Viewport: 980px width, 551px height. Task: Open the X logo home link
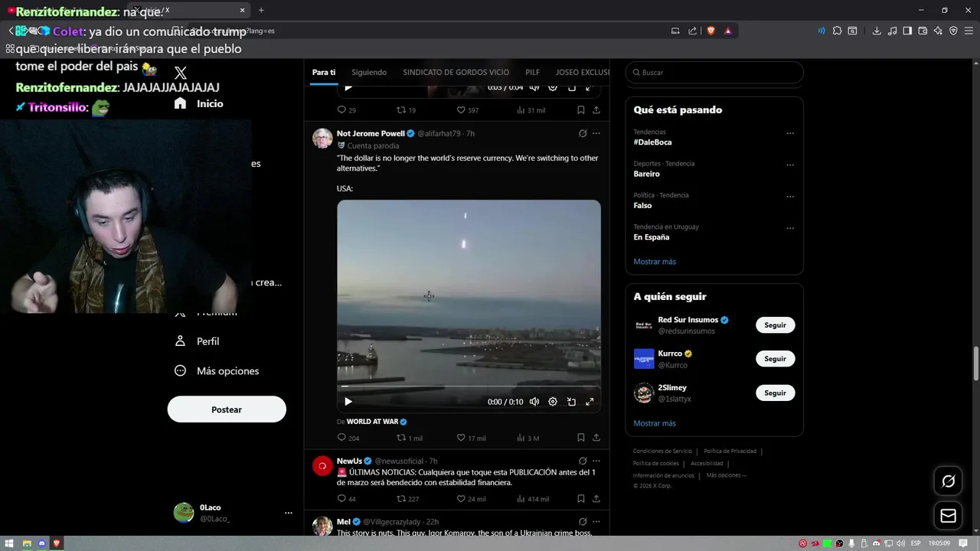181,73
